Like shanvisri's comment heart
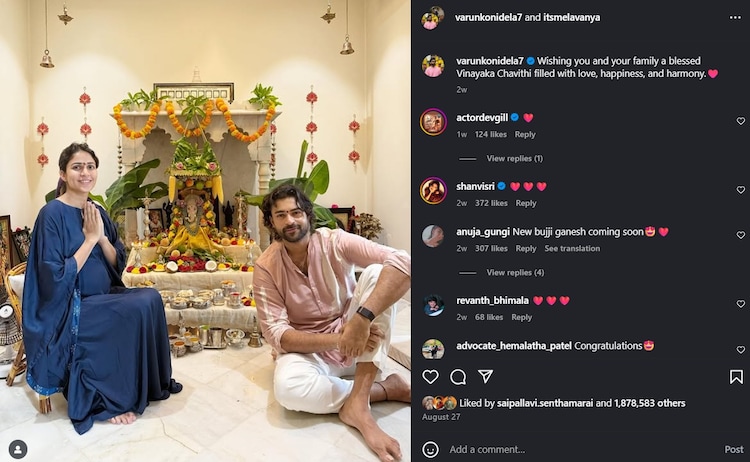Screen dimensions: 750x462 tap(740, 190)
